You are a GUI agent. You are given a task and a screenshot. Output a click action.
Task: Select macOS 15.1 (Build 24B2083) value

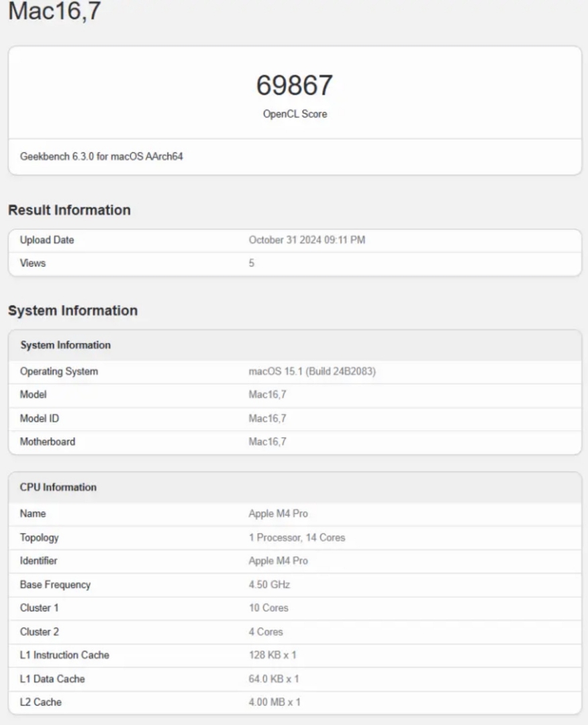[x=312, y=371]
